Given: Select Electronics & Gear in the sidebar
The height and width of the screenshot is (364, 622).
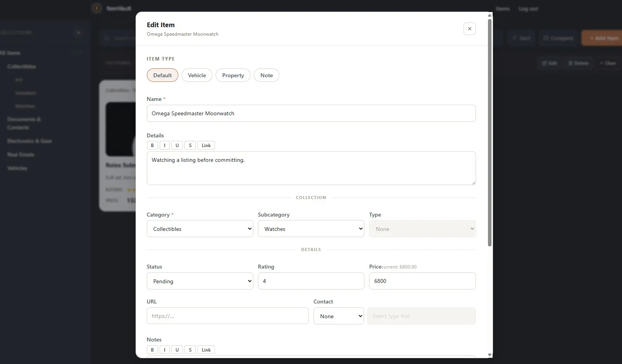Looking at the screenshot, I should point(30,141).
